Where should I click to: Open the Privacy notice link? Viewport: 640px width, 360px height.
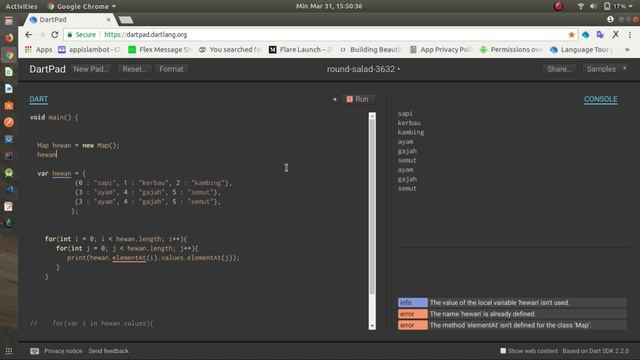(x=63, y=351)
